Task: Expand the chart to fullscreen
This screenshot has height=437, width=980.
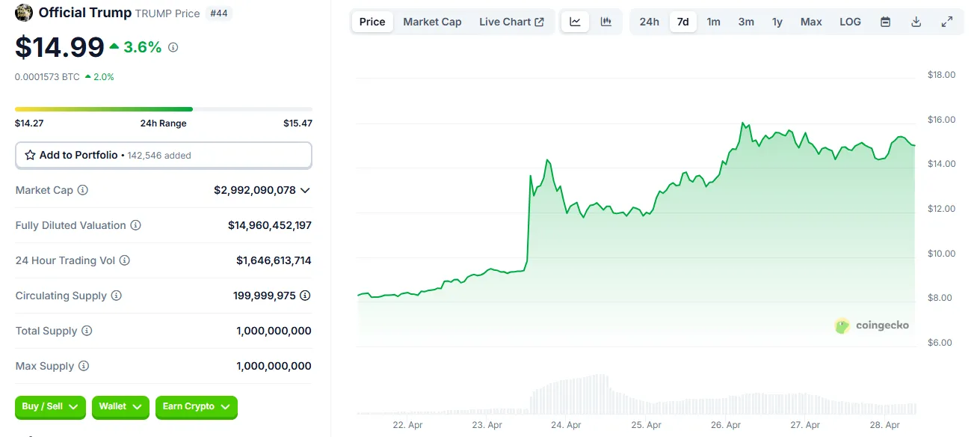Action: point(947,22)
